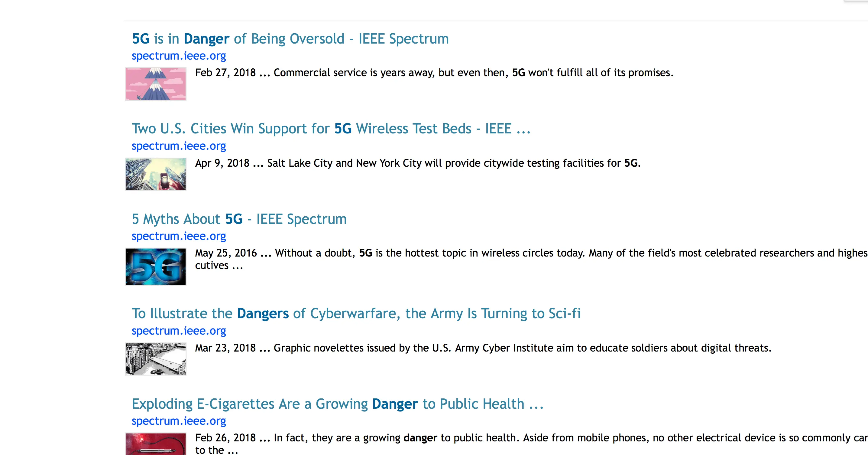Click the red e-cigarette thumbnail image
868x455 pixels.
[x=155, y=444]
